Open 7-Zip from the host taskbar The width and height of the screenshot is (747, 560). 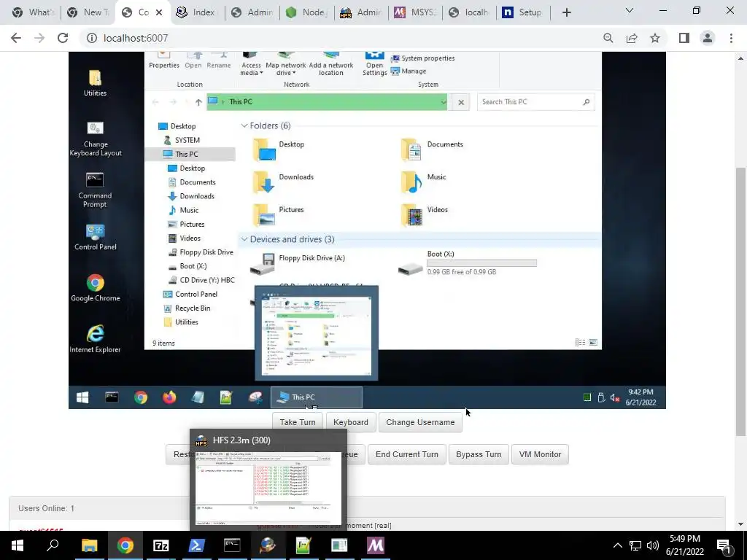click(160, 545)
